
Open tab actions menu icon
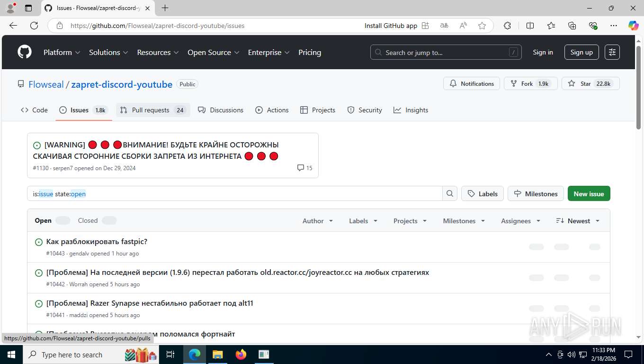tap(28, 8)
